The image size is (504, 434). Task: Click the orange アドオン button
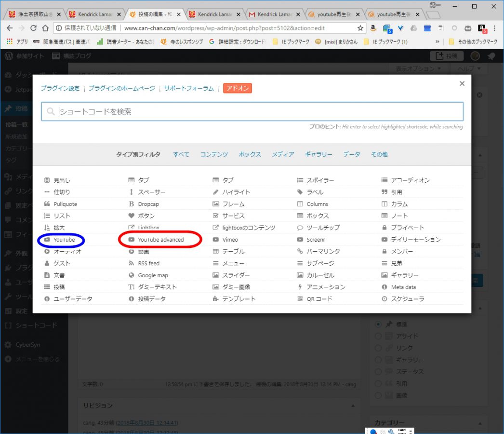coord(238,88)
